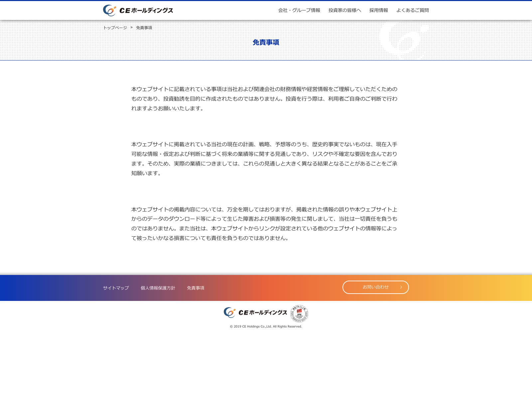Click the first paragraph about 投資勧誘
Image resolution: width=532 pixels, height=399 pixels.
point(264,99)
